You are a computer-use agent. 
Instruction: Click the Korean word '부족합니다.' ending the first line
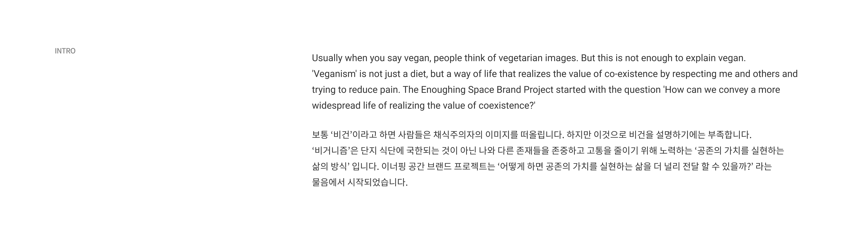pyautogui.click(x=729, y=135)
